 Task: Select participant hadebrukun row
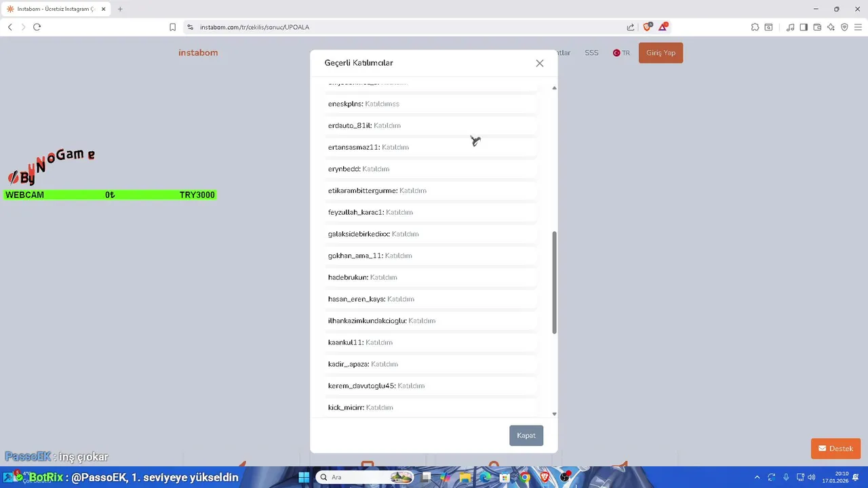(x=431, y=277)
